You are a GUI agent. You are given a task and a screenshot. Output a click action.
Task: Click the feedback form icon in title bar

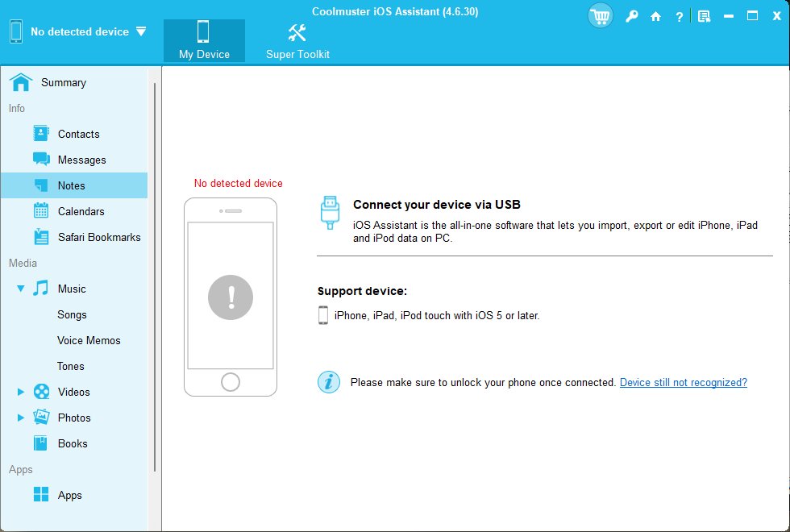(704, 17)
